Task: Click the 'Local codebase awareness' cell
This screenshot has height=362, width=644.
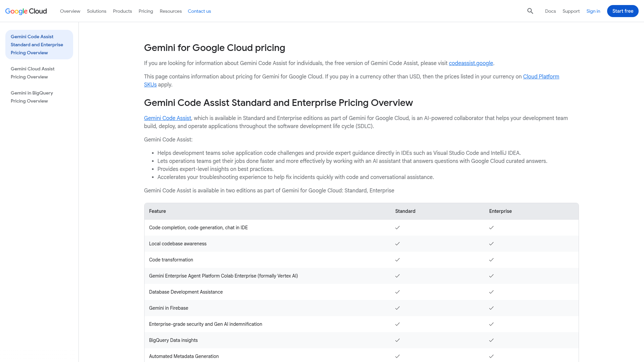Action: click(x=178, y=244)
